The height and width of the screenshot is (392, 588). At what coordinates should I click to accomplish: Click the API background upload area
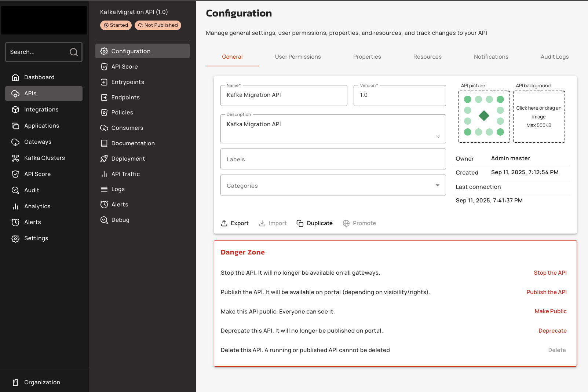click(x=538, y=117)
